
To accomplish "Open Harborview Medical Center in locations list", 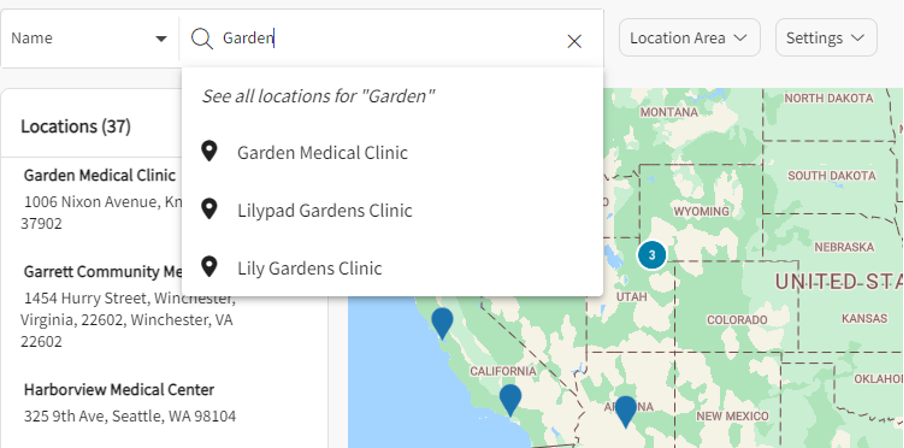I will pyautogui.click(x=119, y=390).
